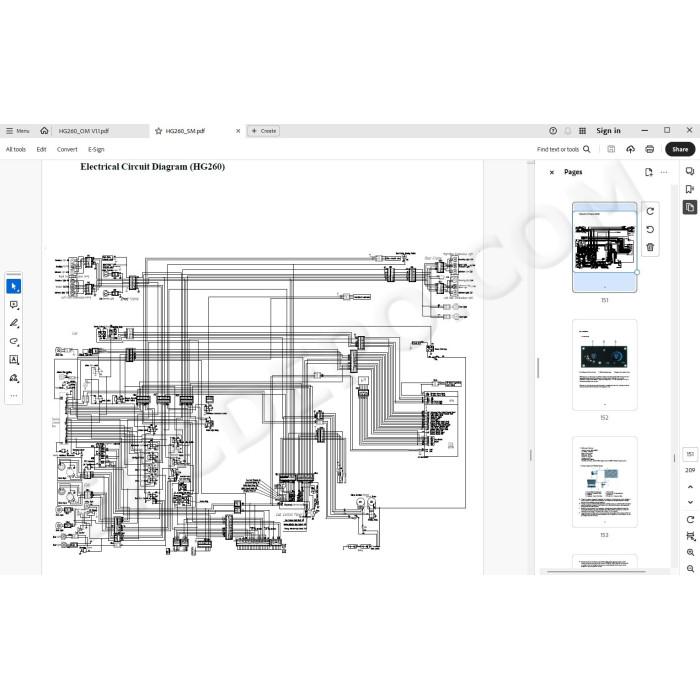Upload file to cloud icon
This screenshot has height=700, width=700.
click(630, 149)
